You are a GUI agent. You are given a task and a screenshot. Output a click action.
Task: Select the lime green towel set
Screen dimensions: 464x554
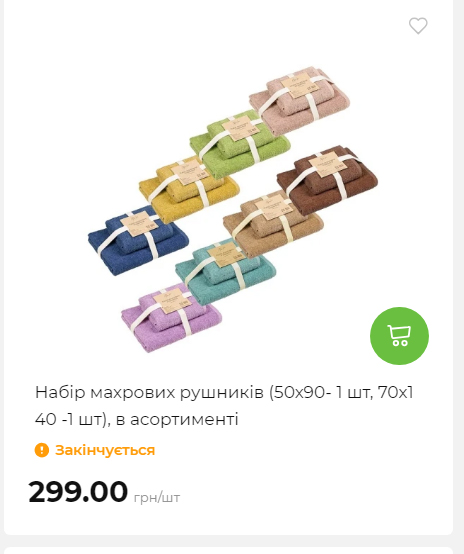point(239,143)
